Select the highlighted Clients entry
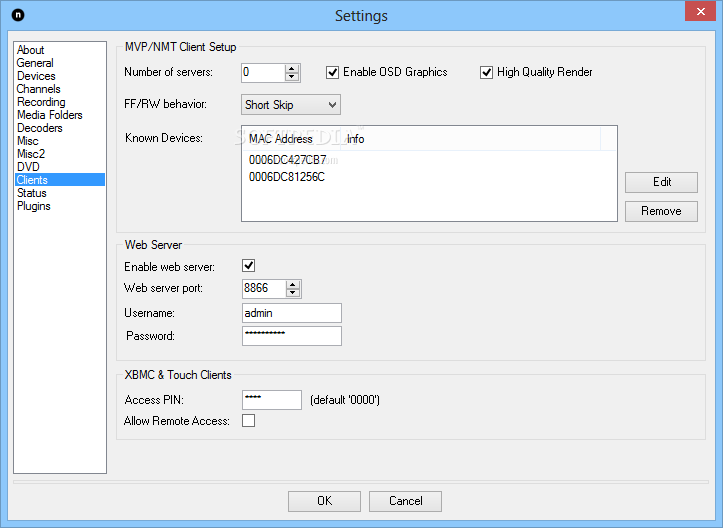This screenshot has width=723, height=528. pos(60,179)
